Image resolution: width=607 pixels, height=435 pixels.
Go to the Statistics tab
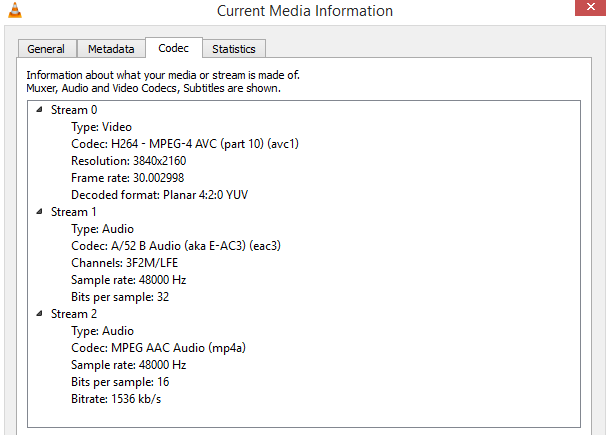coord(233,49)
